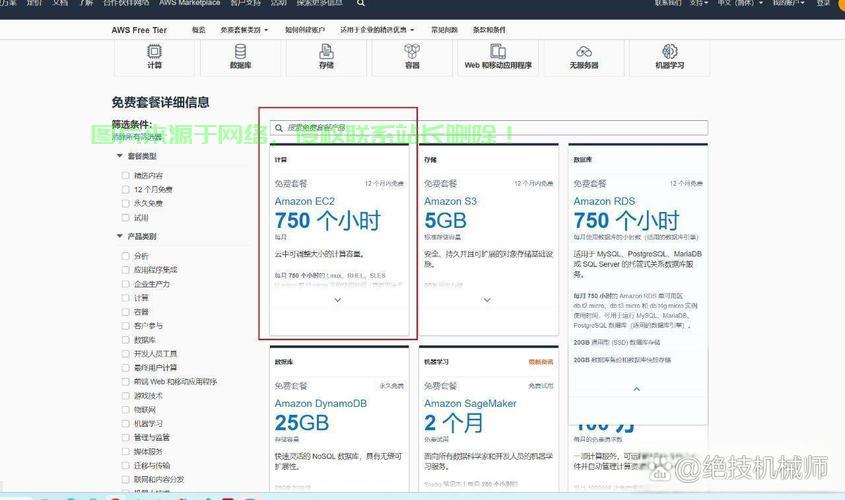Viewport: 845px width, 500px height.
Task: Check the 客户参与 checkbox
Action: [x=126, y=325]
